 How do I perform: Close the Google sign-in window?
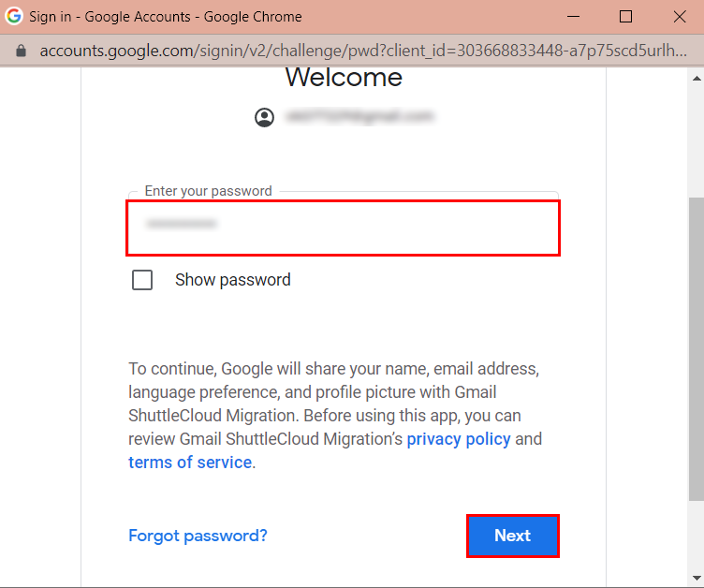pos(680,17)
